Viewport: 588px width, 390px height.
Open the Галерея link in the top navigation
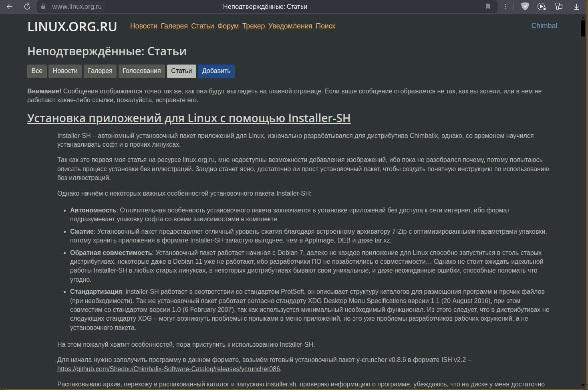(x=174, y=26)
